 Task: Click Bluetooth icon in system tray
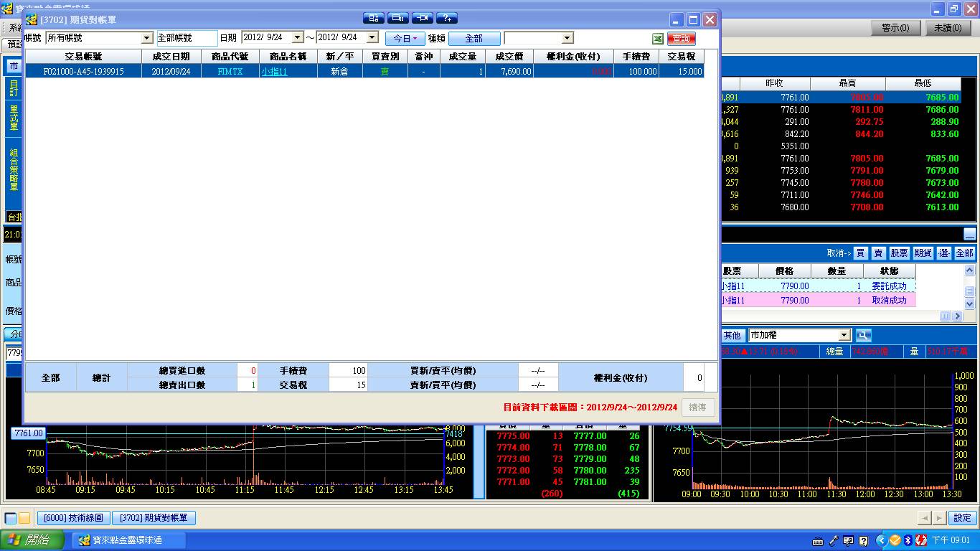point(908,540)
